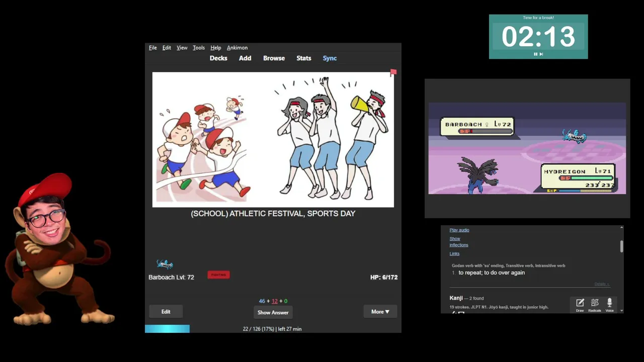The width and height of the screenshot is (644, 362).
Task: Skip to the next timer session
Action: click(x=541, y=54)
